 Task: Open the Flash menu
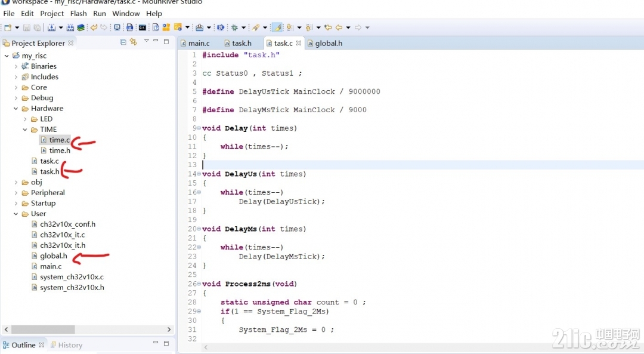[79, 14]
